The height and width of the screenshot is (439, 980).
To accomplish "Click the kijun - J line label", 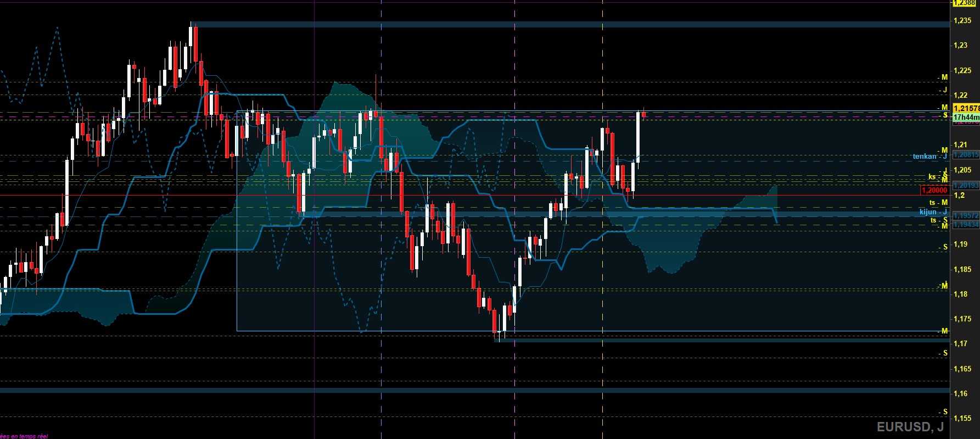I will [x=933, y=212].
